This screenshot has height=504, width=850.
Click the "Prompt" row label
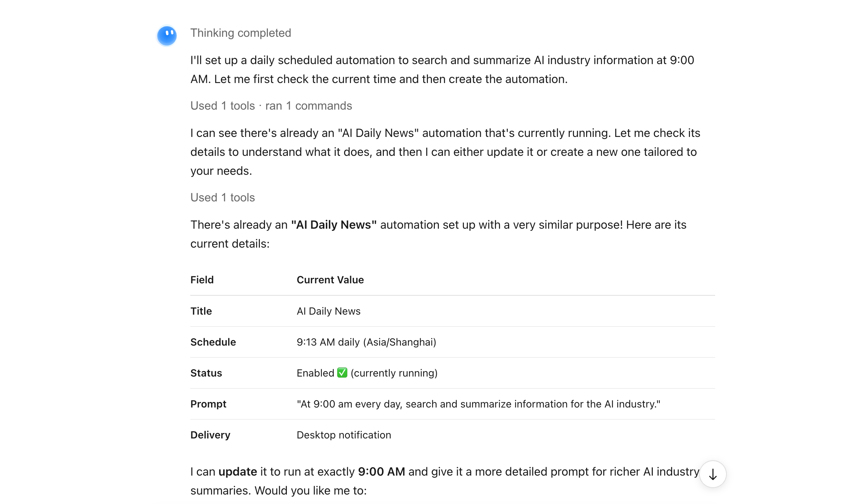[208, 404]
